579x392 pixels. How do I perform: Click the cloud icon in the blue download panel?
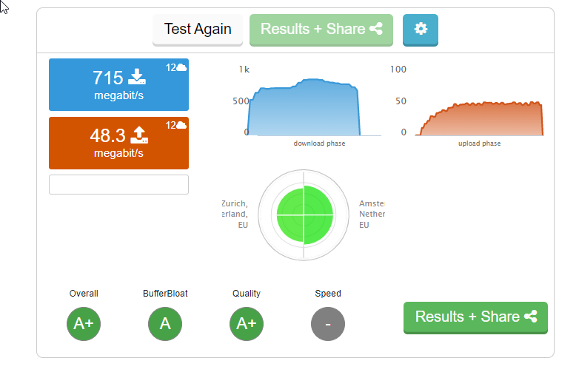point(181,67)
